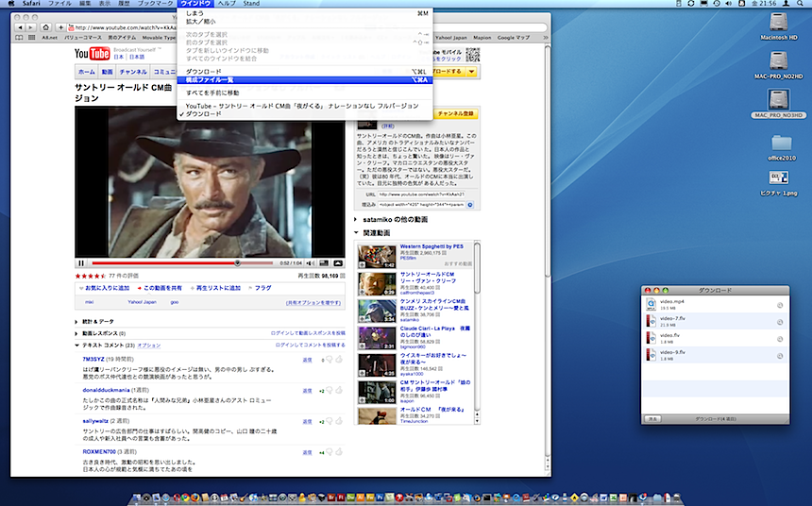812x506 pixels.
Task: Open Top Sites grid icon
Action: click(31, 38)
